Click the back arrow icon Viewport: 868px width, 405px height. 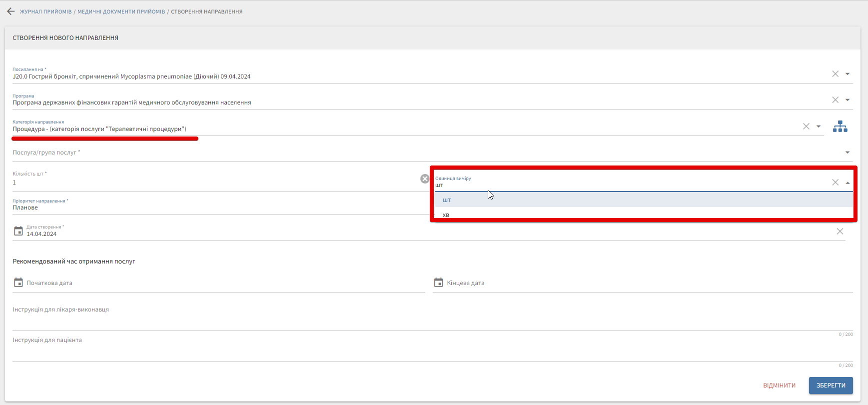pos(11,11)
